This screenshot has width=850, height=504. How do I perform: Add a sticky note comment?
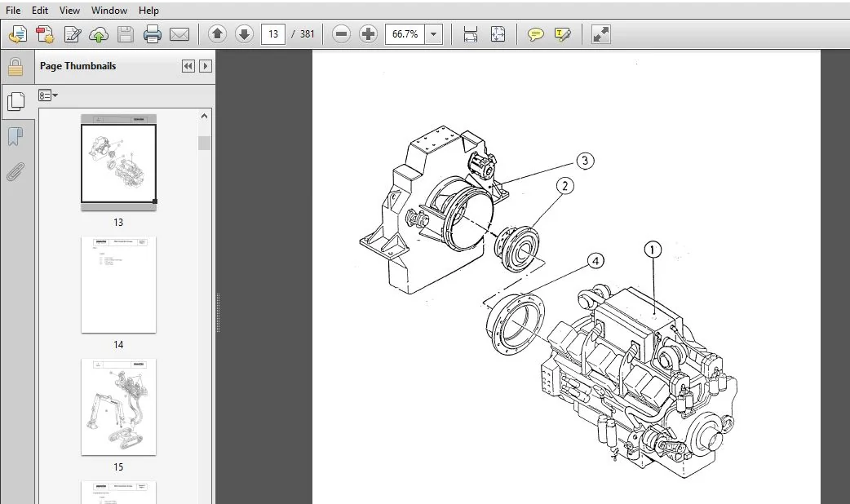tap(536, 35)
